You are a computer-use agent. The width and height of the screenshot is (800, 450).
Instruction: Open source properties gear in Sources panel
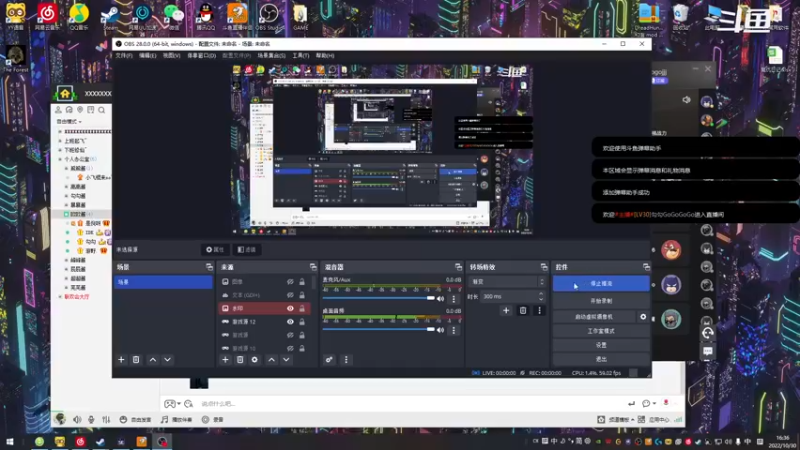255,360
